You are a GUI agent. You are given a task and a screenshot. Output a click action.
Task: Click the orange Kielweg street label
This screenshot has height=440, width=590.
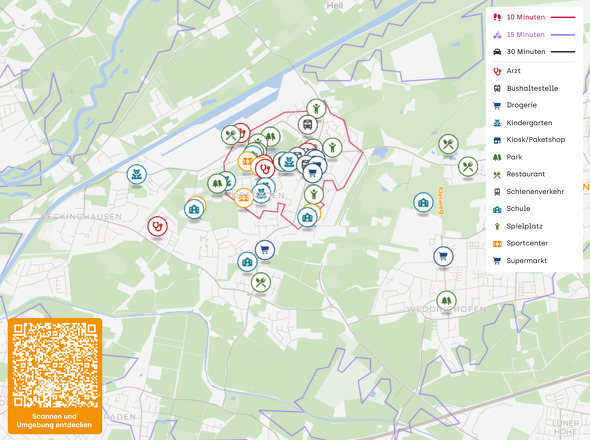point(440,201)
